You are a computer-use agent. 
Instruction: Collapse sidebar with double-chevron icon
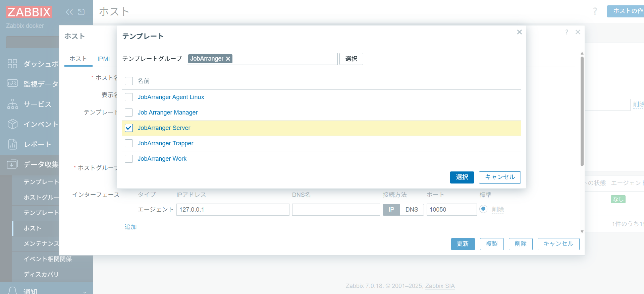tap(69, 12)
